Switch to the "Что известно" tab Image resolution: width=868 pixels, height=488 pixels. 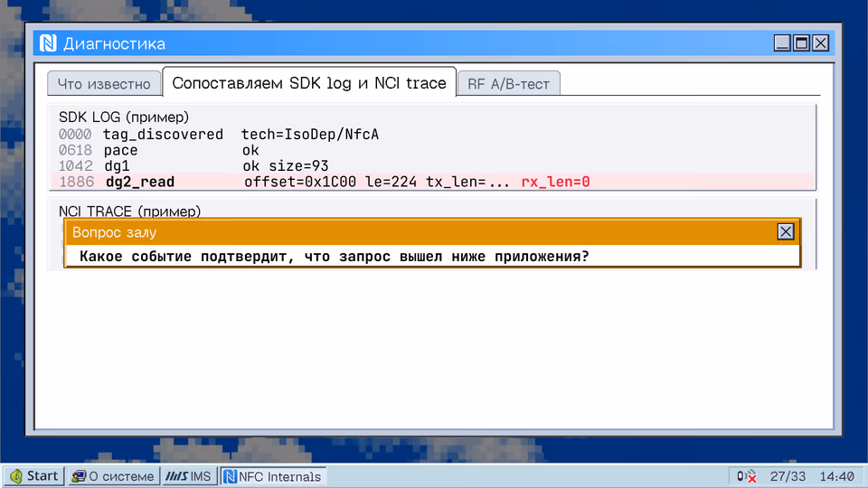tap(104, 83)
